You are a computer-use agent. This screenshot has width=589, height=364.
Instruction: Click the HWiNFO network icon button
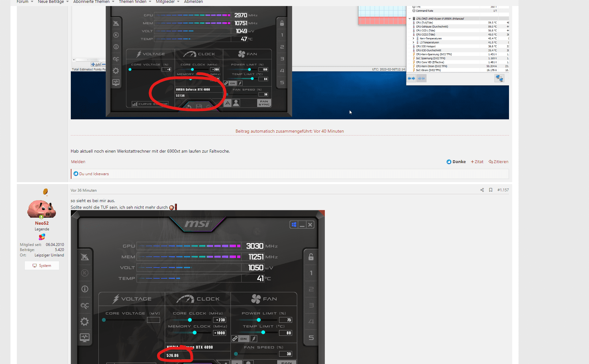(499, 78)
